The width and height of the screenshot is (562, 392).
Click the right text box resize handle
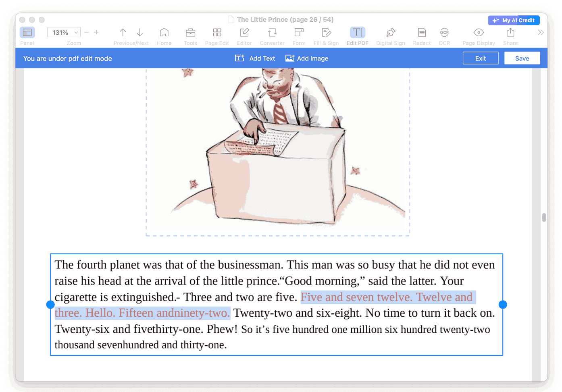pos(503,305)
